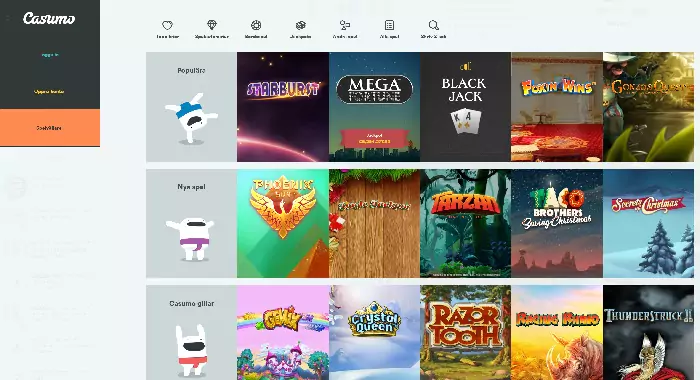Open the Nya spel category tile
Screen dimensions: 700x380
pyautogui.click(x=191, y=223)
